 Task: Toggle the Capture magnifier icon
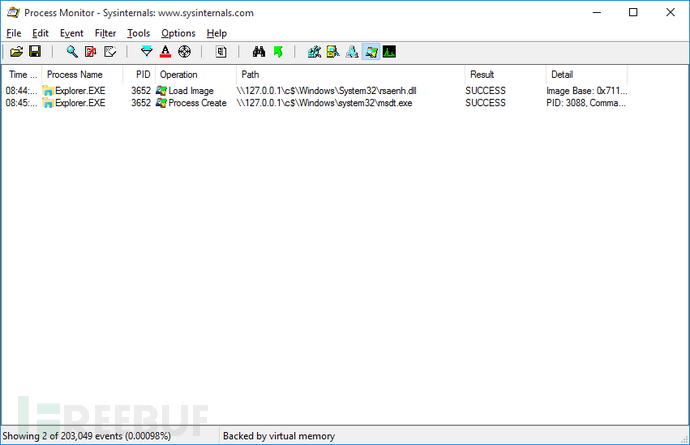point(72,52)
